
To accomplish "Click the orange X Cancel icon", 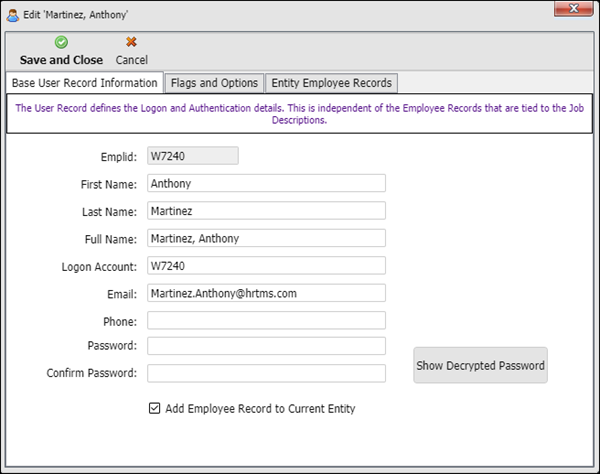I will [x=131, y=42].
